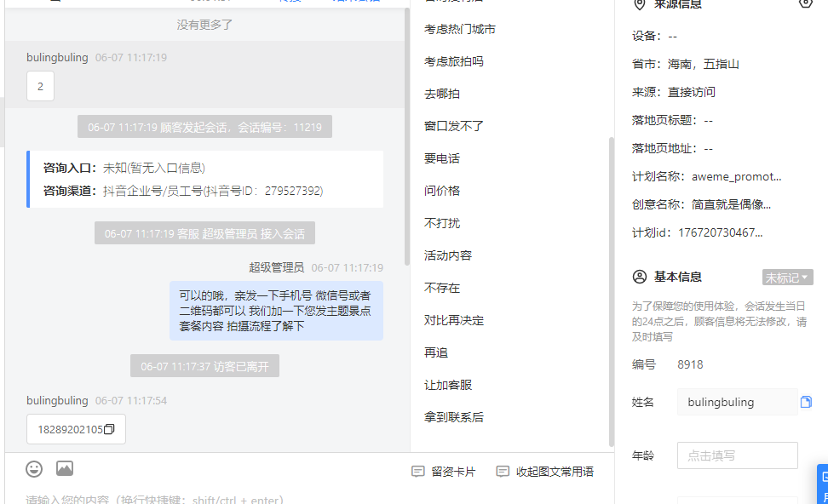Image resolution: width=828 pixels, height=504 pixels.
Task: Copy the name bulingbuling via blue icon
Action: click(x=806, y=402)
